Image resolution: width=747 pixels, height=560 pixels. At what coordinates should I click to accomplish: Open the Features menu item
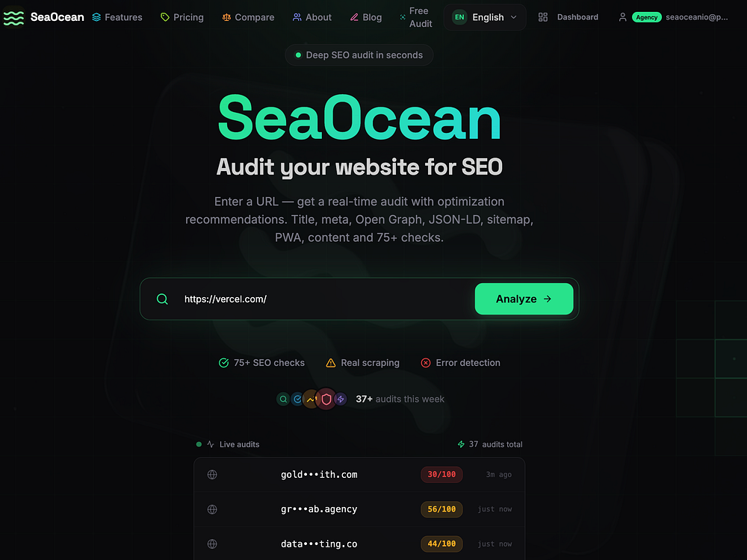click(117, 17)
